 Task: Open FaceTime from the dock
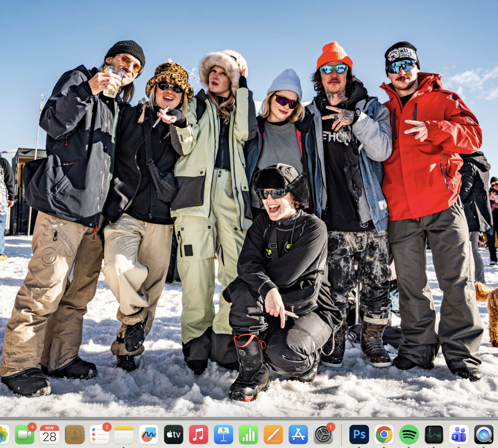point(24,434)
